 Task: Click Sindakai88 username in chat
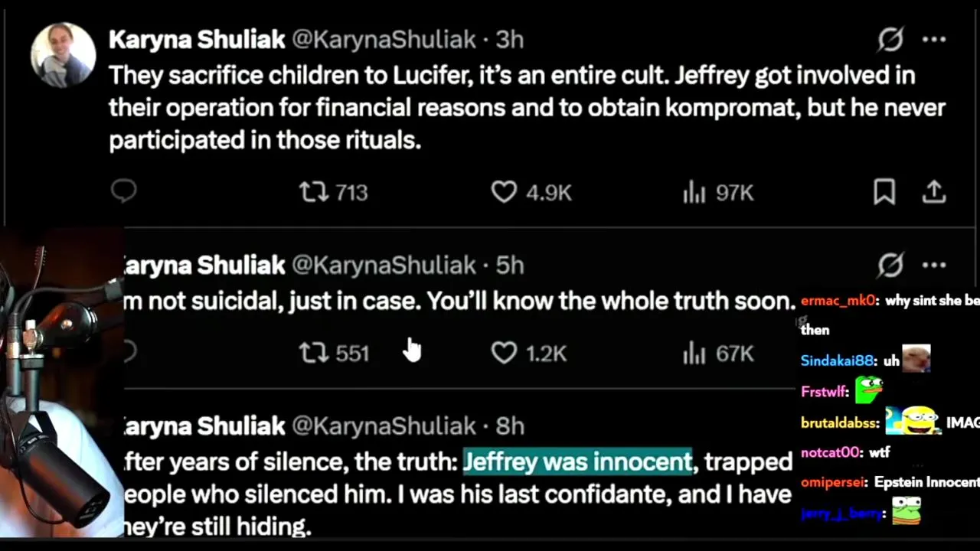(838, 360)
